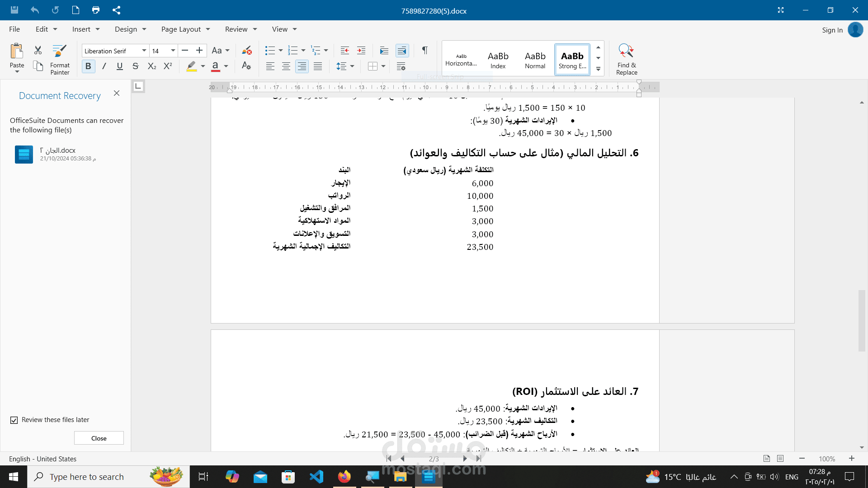This screenshot has width=868, height=488.
Task: Copy selection with the copy icon
Action: pyautogui.click(x=38, y=66)
